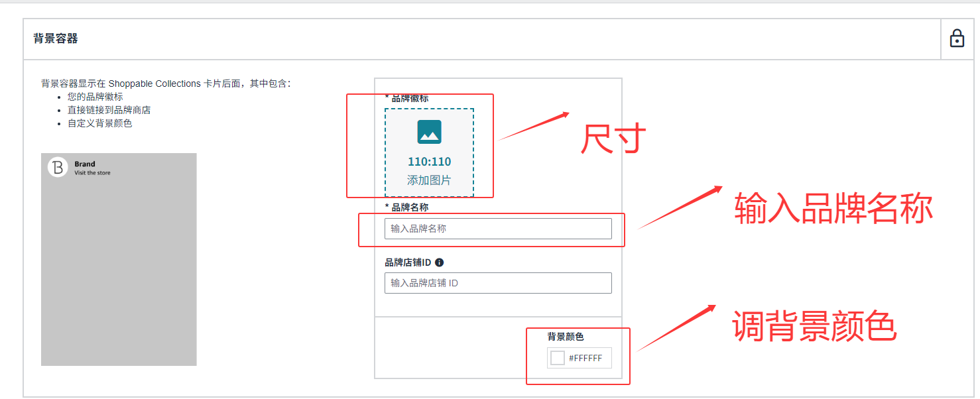Viewport: 980px width, 399px height.
Task: Click the "Brand" name in preview card
Action: [85, 164]
